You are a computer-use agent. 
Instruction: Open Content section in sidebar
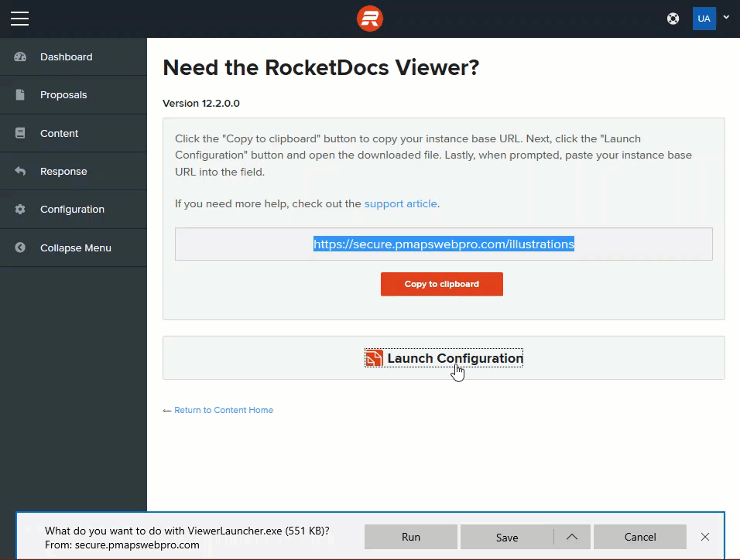click(x=59, y=134)
